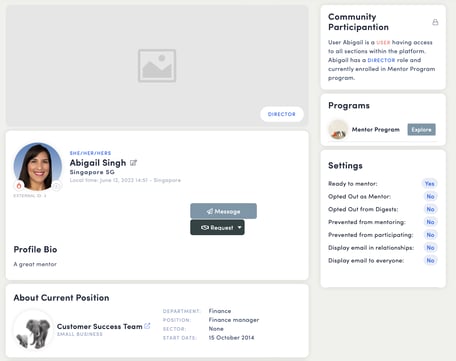Toggle Display email to everyone setting
Screen dimensions: 456x361
coord(430,260)
